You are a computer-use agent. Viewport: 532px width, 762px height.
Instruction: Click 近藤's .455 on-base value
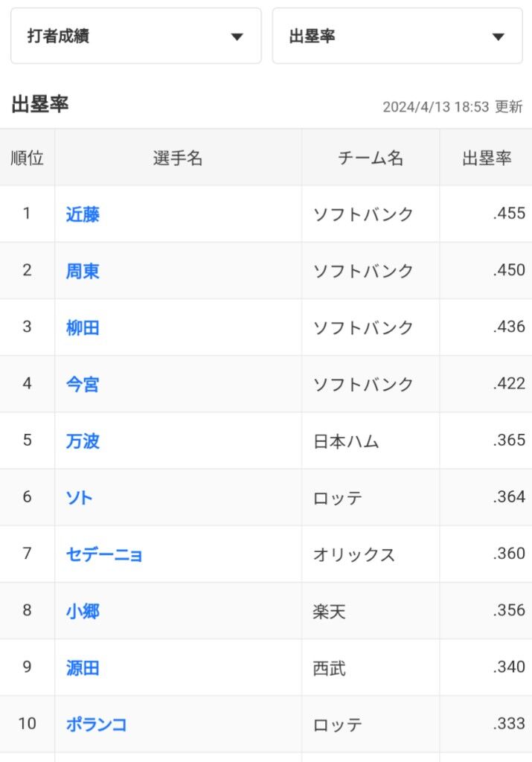pyautogui.click(x=509, y=214)
